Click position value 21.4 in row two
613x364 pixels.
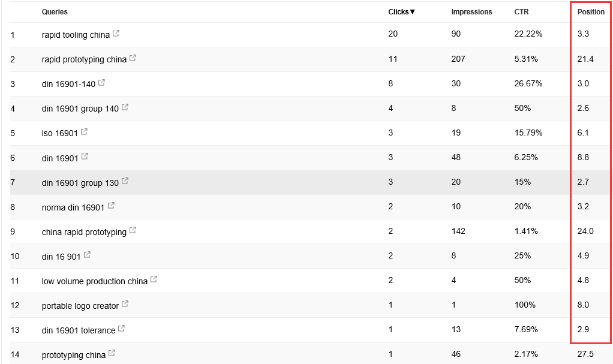585,59
